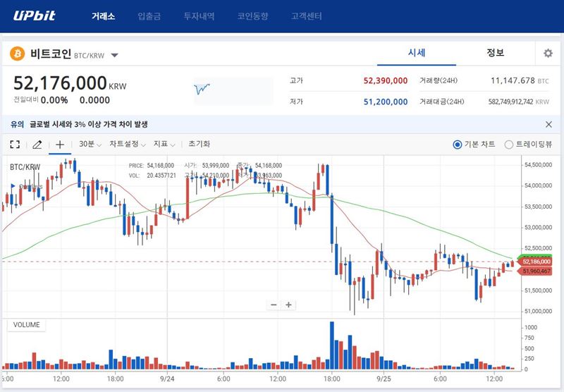Open the 30분 interval dropdown
This screenshot has width=564, height=392.
[x=90, y=144]
